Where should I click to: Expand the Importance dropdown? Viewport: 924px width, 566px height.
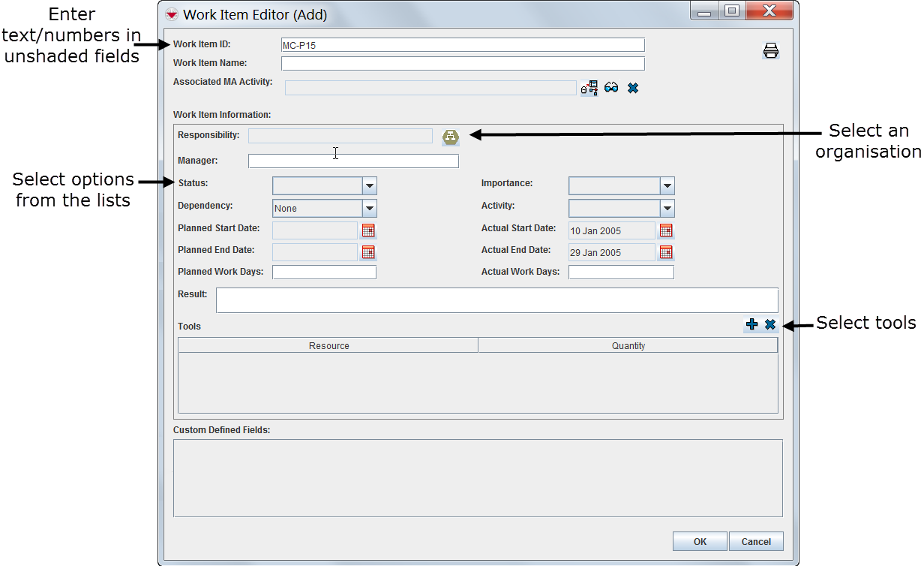click(x=667, y=186)
